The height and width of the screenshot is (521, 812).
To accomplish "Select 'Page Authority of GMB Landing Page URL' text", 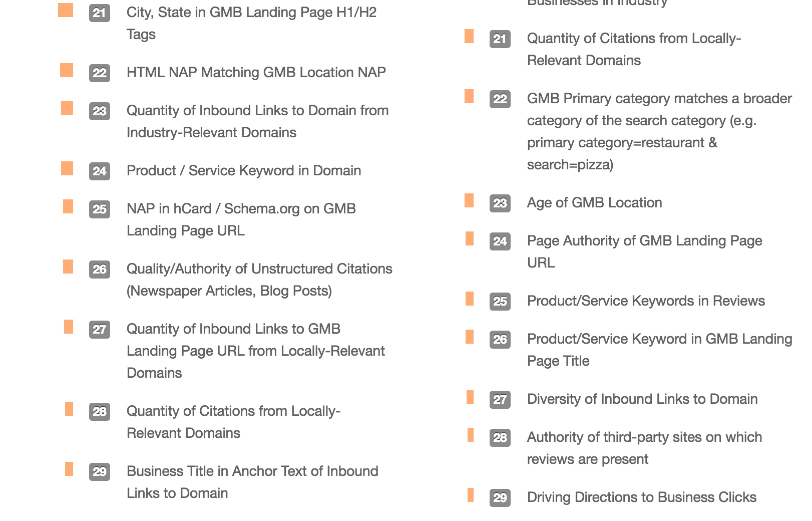I will 644,251.
